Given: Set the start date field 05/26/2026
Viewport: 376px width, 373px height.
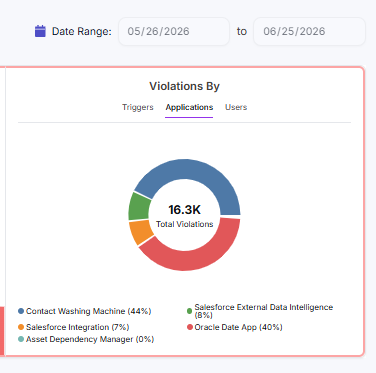Looking at the screenshot, I should coord(174,31).
